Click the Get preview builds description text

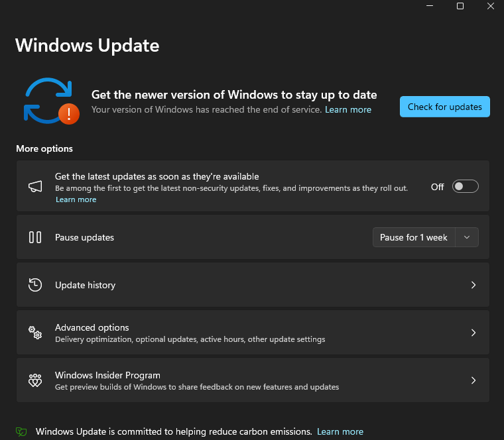(x=197, y=387)
